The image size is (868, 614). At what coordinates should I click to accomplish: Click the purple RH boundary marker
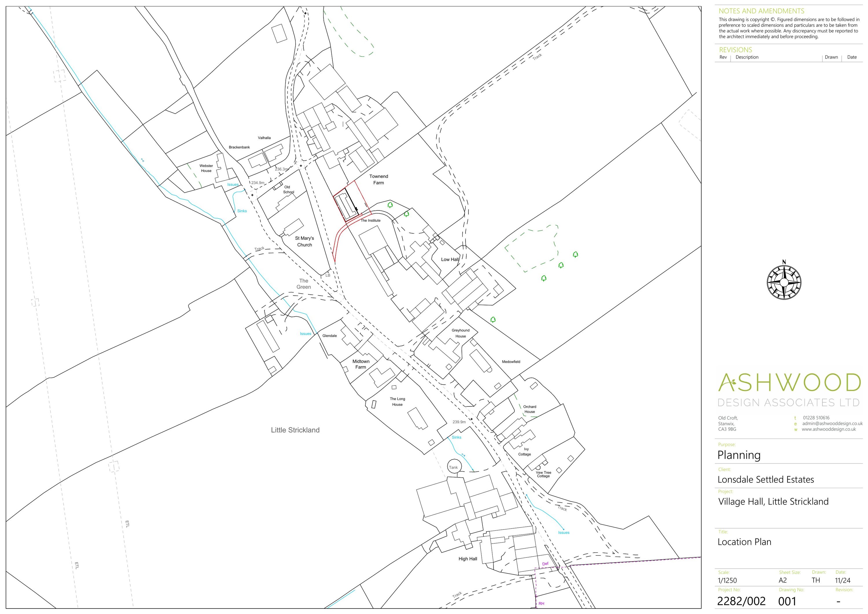tap(541, 604)
